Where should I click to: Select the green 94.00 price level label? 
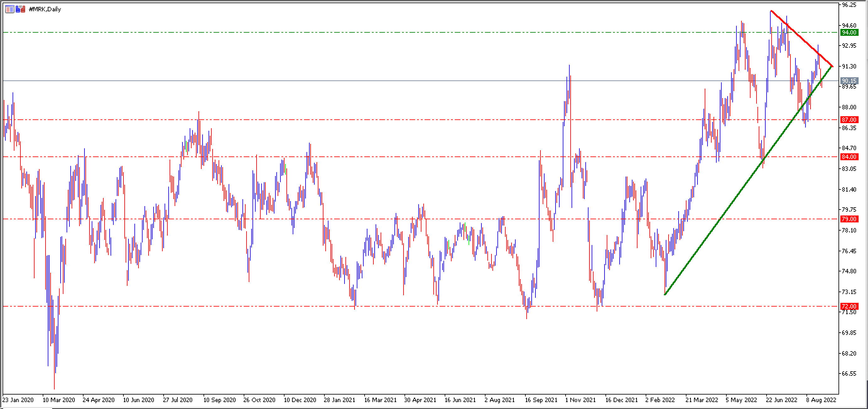[849, 32]
